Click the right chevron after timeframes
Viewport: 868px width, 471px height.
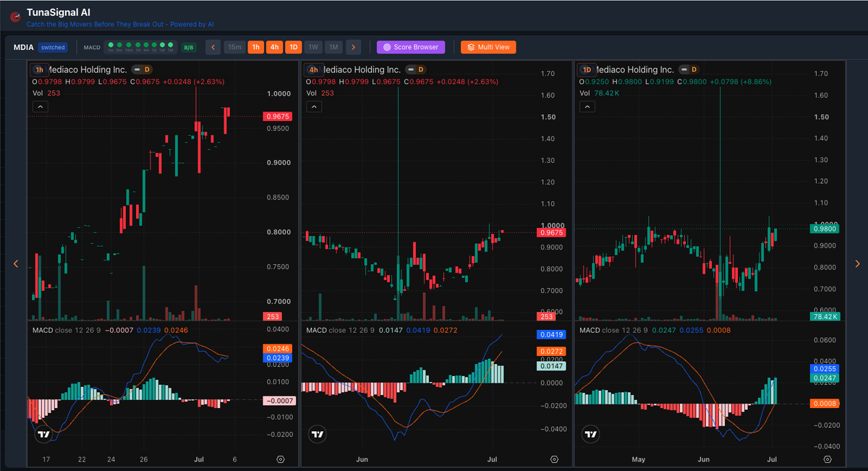352,47
